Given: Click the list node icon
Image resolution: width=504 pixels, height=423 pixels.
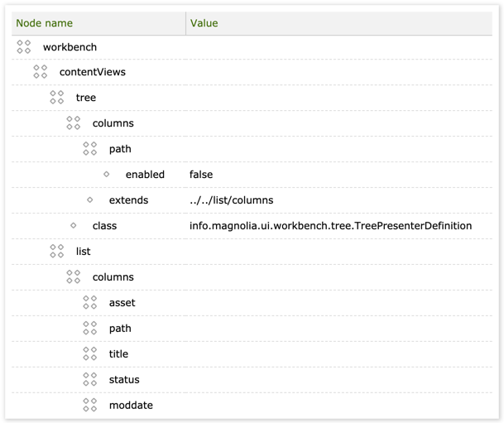Looking at the screenshot, I should tap(57, 251).
